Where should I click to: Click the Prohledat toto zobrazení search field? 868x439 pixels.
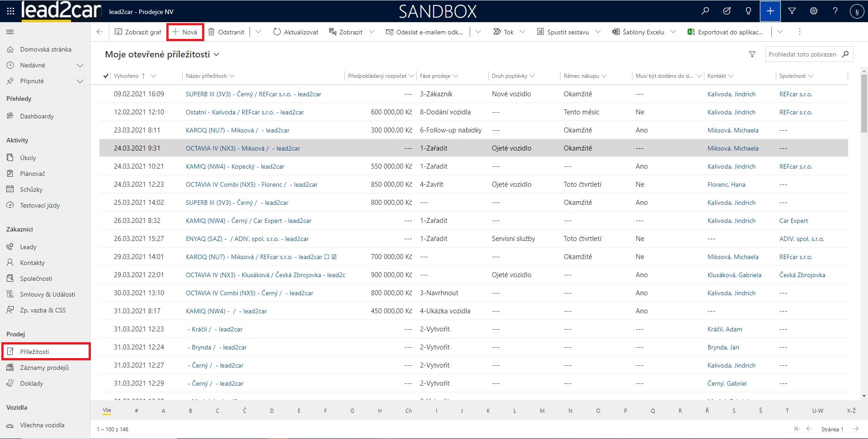pos(802,55)
